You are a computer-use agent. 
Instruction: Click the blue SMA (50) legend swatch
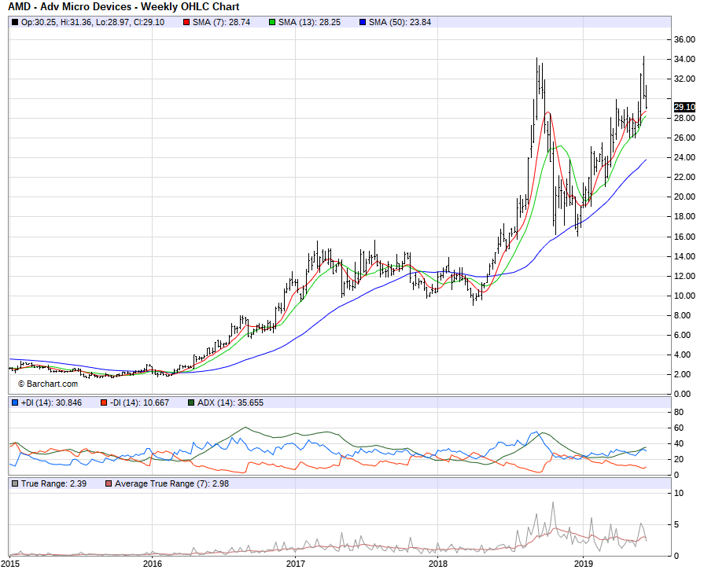[363, 22]
